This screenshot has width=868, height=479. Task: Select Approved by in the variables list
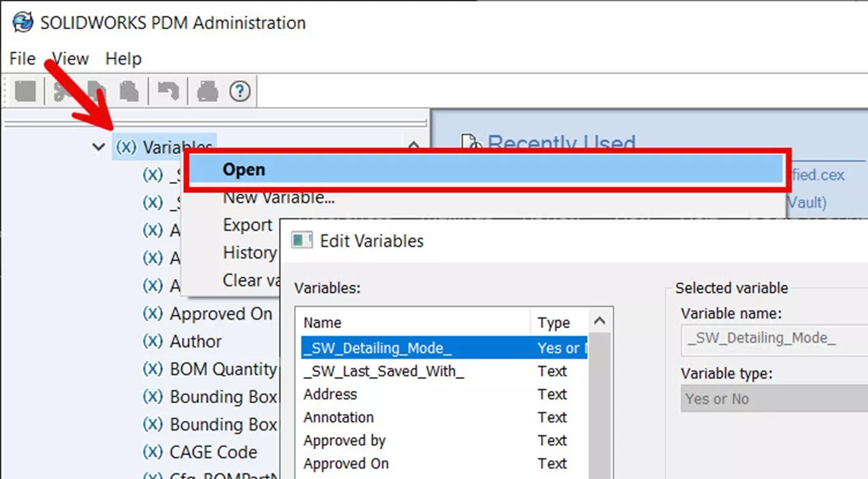[x=344, y=440]
